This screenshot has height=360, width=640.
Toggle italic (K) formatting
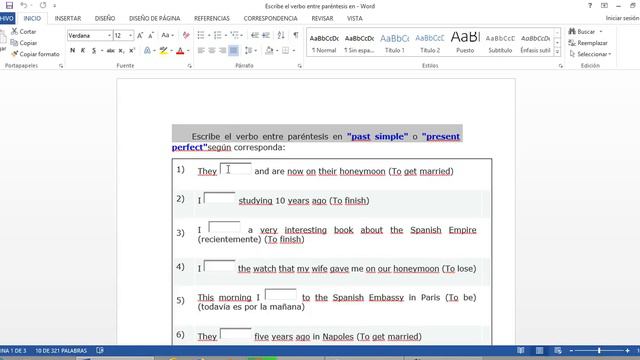click(83, 51)
